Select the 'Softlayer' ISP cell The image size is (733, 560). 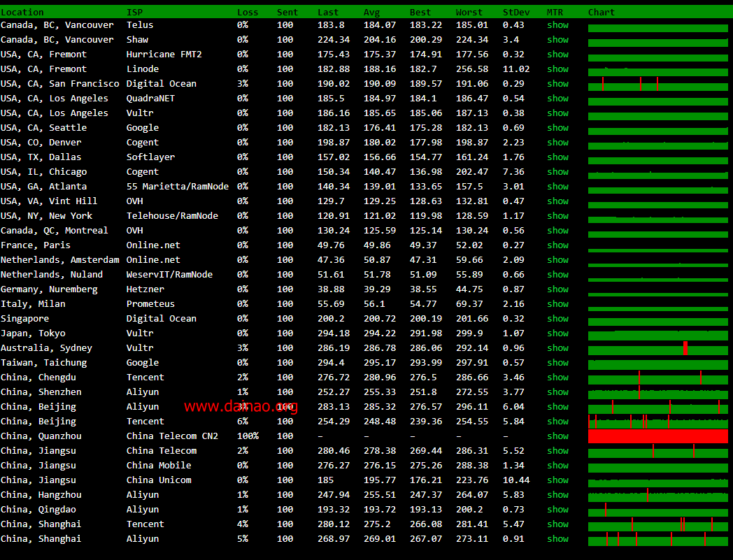tap(150, 157)
